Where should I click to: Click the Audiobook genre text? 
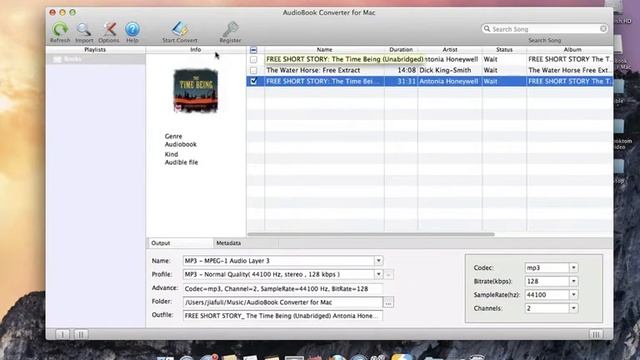coord(180,144)
